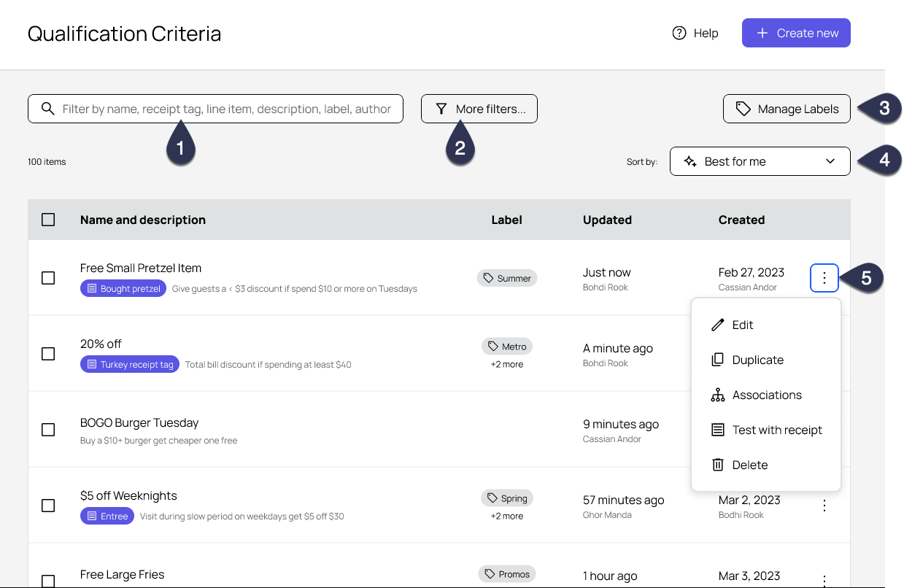This screenshot has height=588, width=904.
Task: Click the Summer label chip
Action: (x=507, y=278)
